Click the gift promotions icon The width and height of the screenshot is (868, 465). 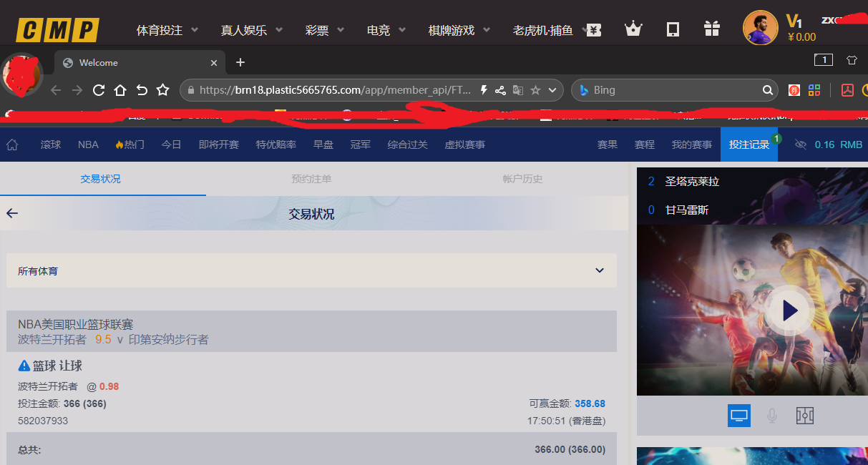pyautogui.click(x=711, y=29)
